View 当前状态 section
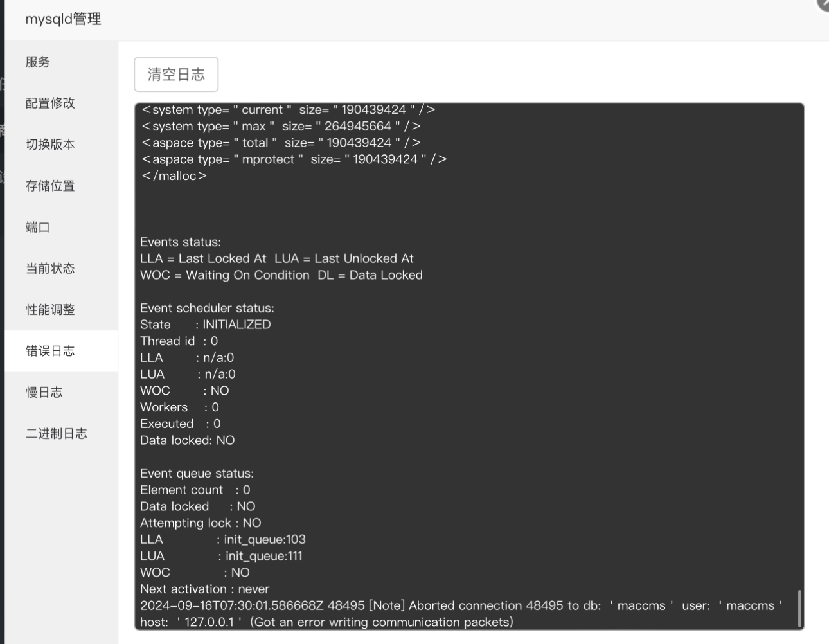The width and height of the screenshot is (829, 644). point(62,268)
